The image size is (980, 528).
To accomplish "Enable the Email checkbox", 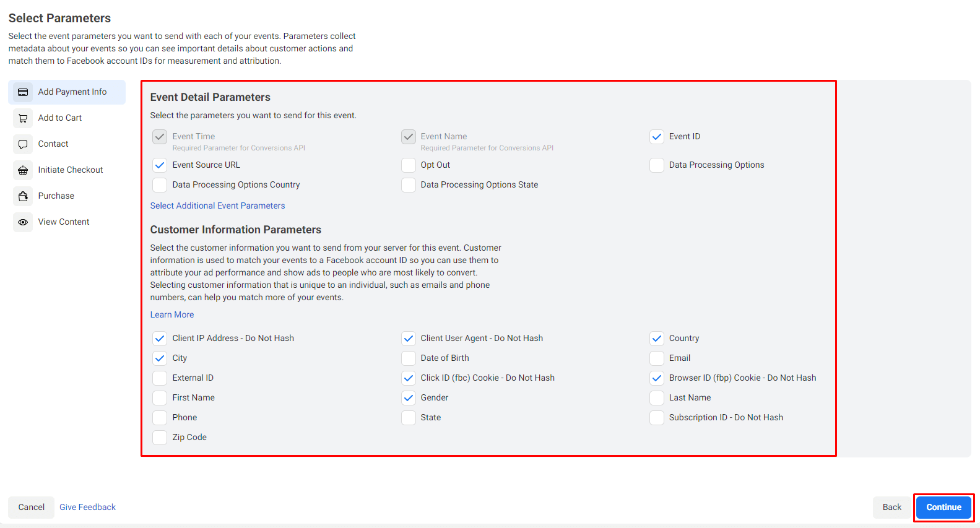I will pyautogui.click(x=657, y=358).
